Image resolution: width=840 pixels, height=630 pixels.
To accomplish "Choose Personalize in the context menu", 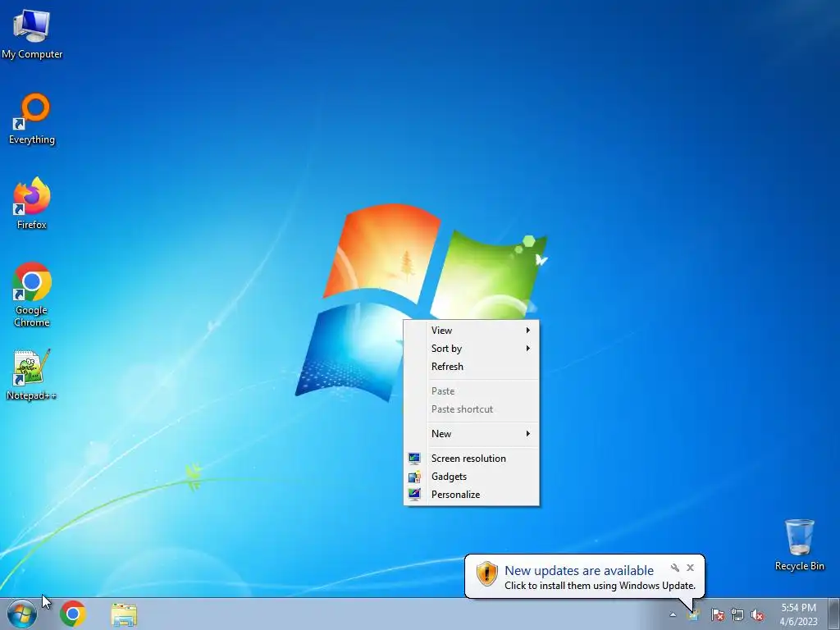I will coord(472,495).
